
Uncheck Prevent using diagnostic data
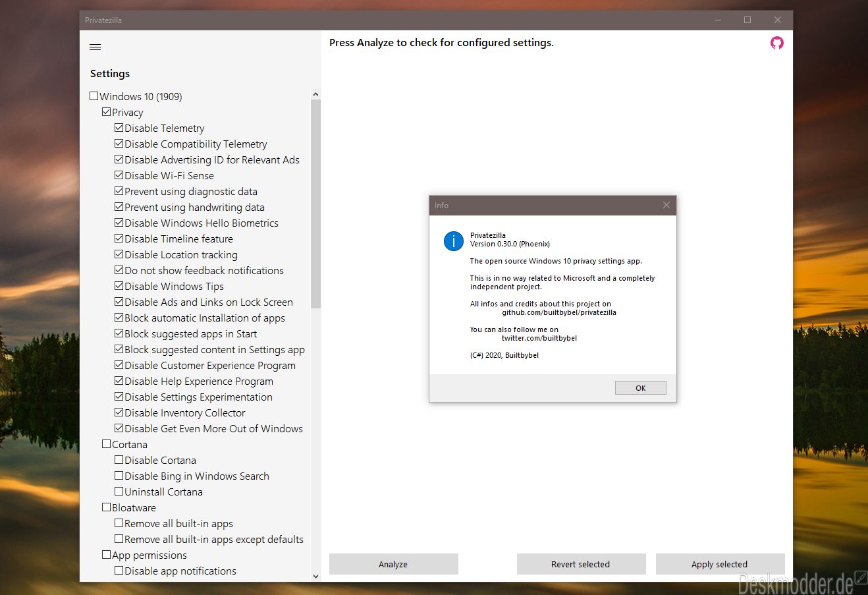point(119,191)
